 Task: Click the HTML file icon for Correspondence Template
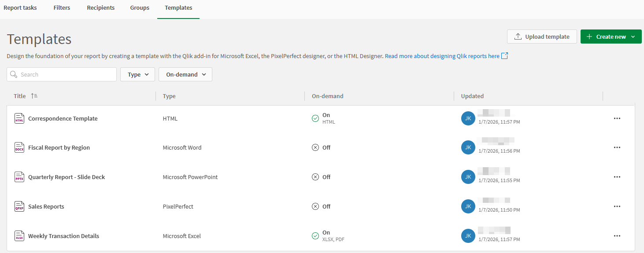[19, 118]
